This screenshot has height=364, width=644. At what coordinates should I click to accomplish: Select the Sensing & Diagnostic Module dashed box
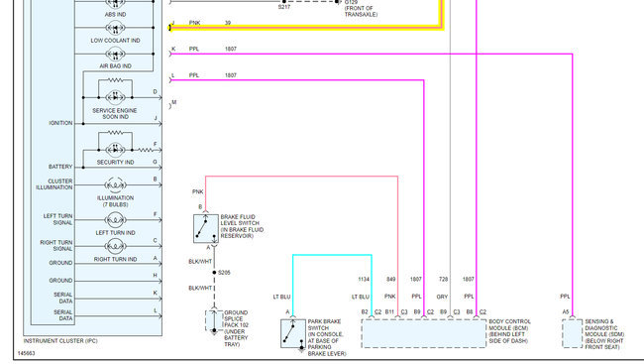point(572,333)
